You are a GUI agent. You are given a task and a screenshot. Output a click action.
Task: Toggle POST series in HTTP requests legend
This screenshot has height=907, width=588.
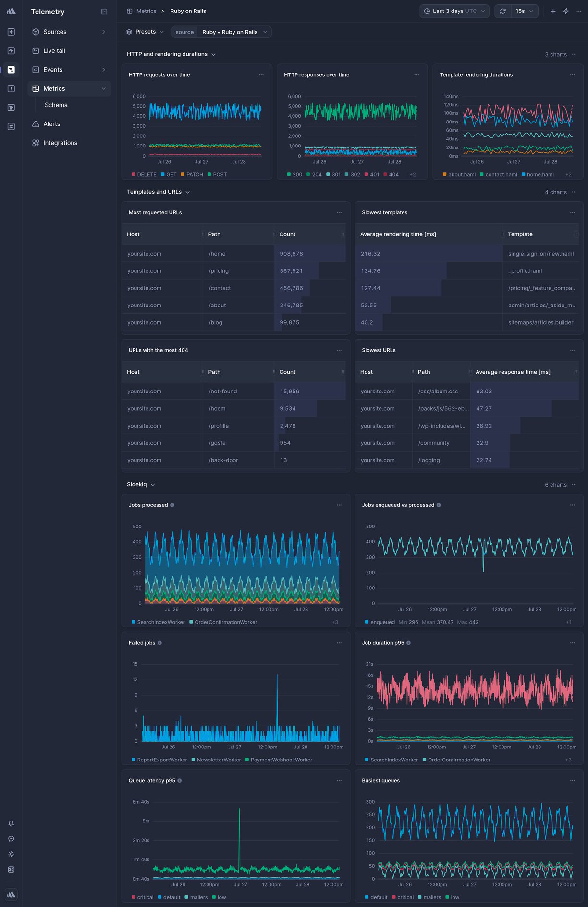217,175
